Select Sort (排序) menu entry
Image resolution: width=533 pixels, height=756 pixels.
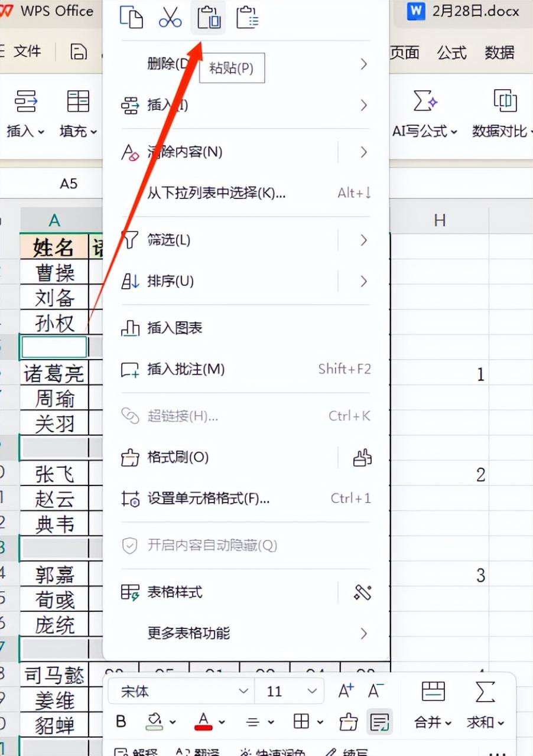click(x=171, y=281)
